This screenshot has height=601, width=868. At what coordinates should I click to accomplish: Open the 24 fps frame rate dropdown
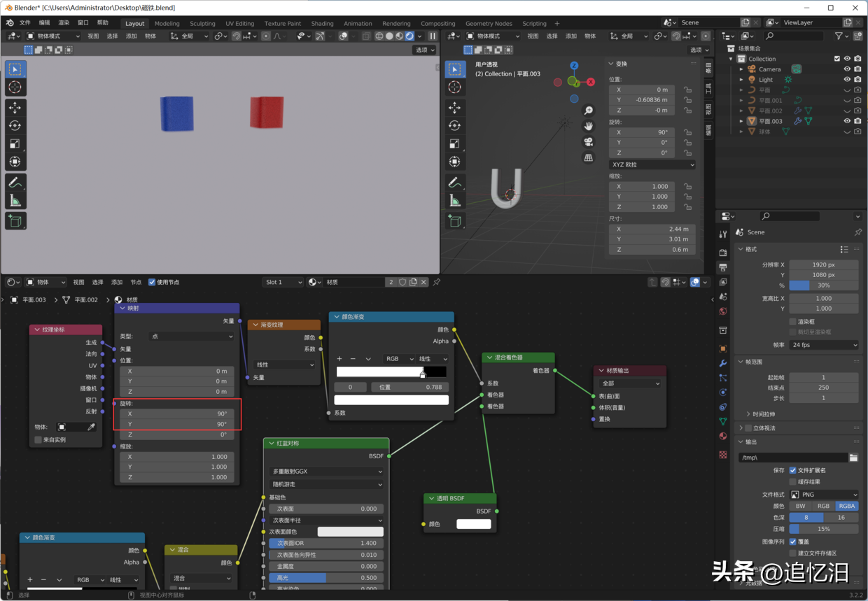click(x=824, y=345)
